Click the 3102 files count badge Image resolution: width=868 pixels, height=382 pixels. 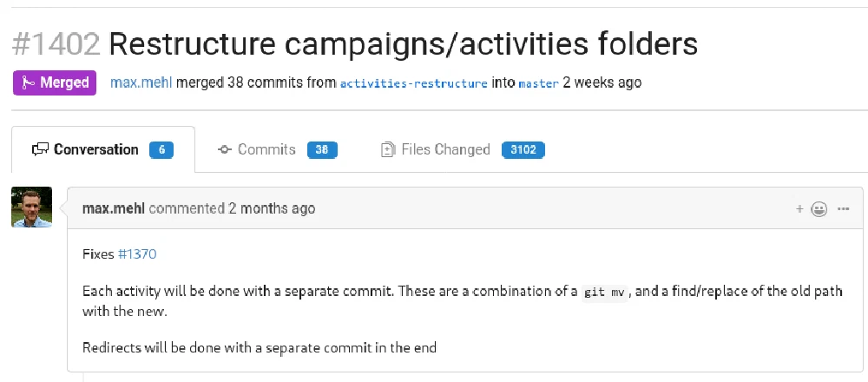523,150
